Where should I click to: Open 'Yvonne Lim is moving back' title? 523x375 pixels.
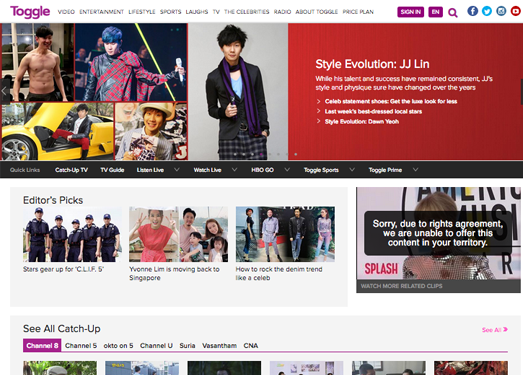174,273
